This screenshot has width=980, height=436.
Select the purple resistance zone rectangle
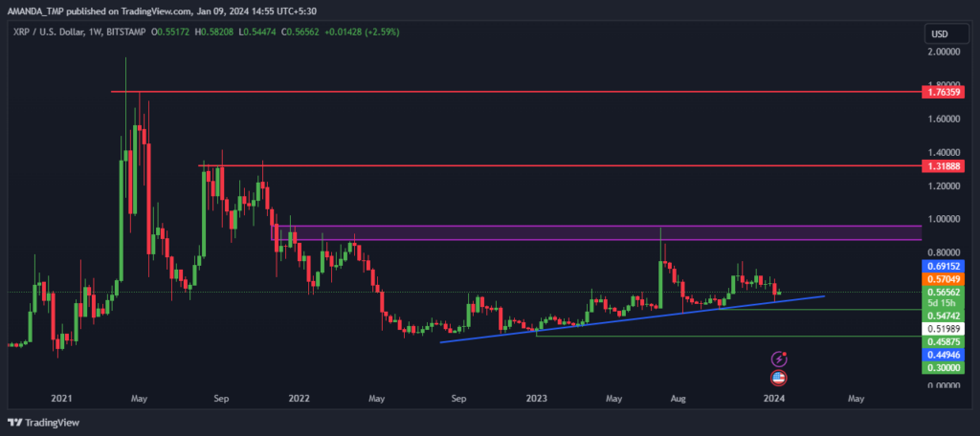(596, 232)
